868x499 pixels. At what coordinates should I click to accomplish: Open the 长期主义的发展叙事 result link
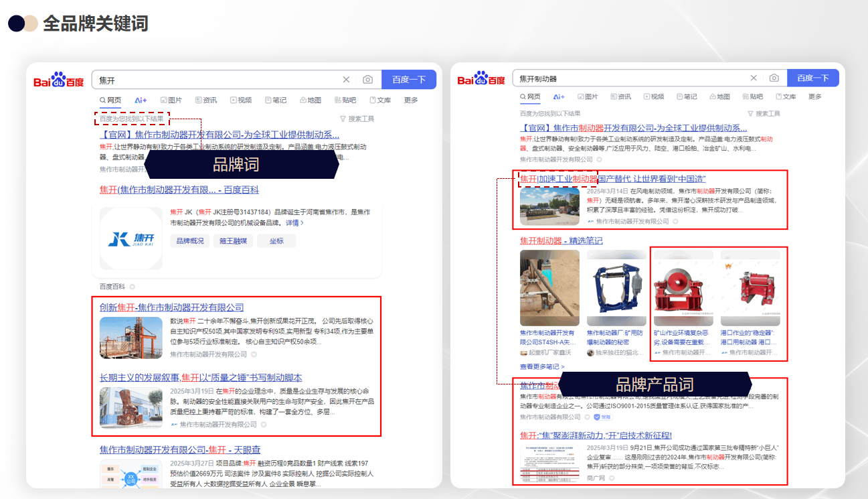click(x=201, y=378)
